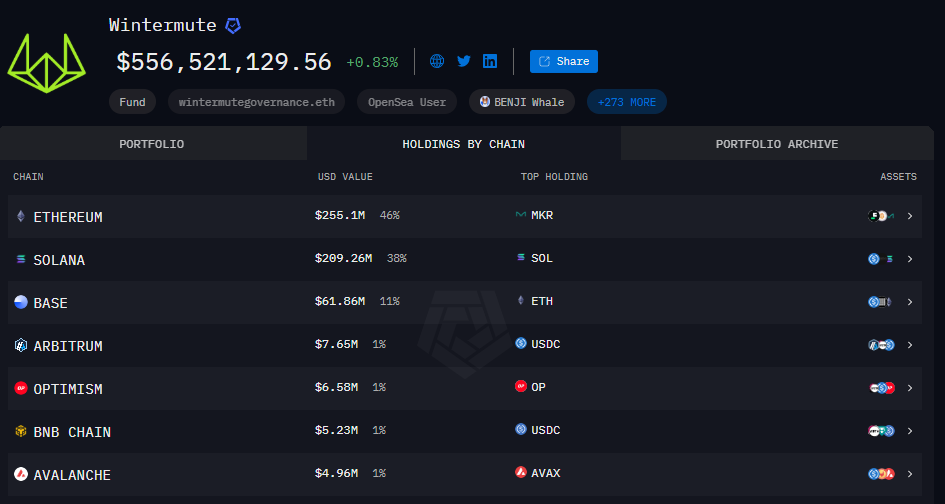Select the Holdings By Chain tab
Screen dimensions: 945x504
point(463,143)
